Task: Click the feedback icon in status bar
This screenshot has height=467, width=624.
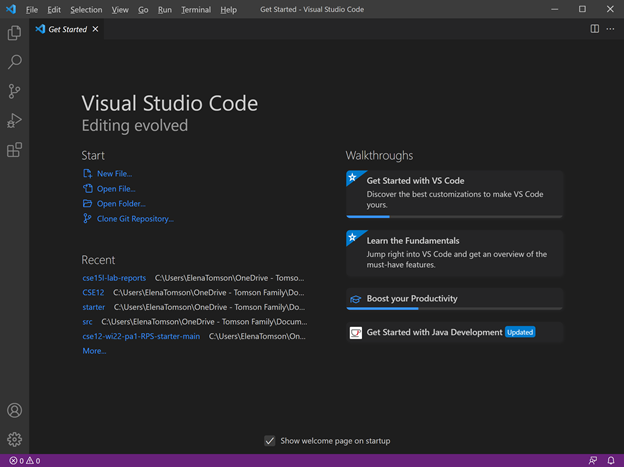Action: pyautogui.click(x=593, y=461)
